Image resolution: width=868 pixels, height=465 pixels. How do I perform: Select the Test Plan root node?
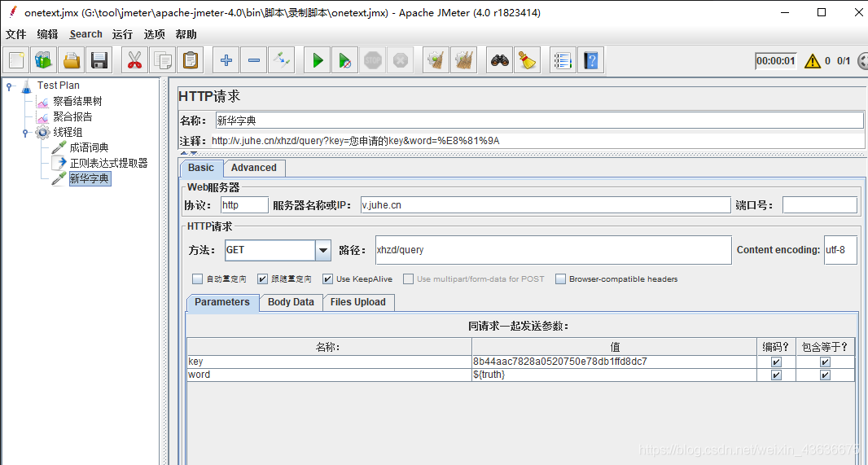pyautogui.click(x=58, y=86)
